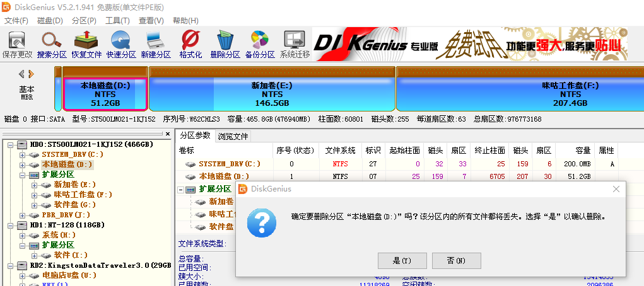
Task: Collapse HD0 扩展分区 tree node
Action: (x=22, y=175)
